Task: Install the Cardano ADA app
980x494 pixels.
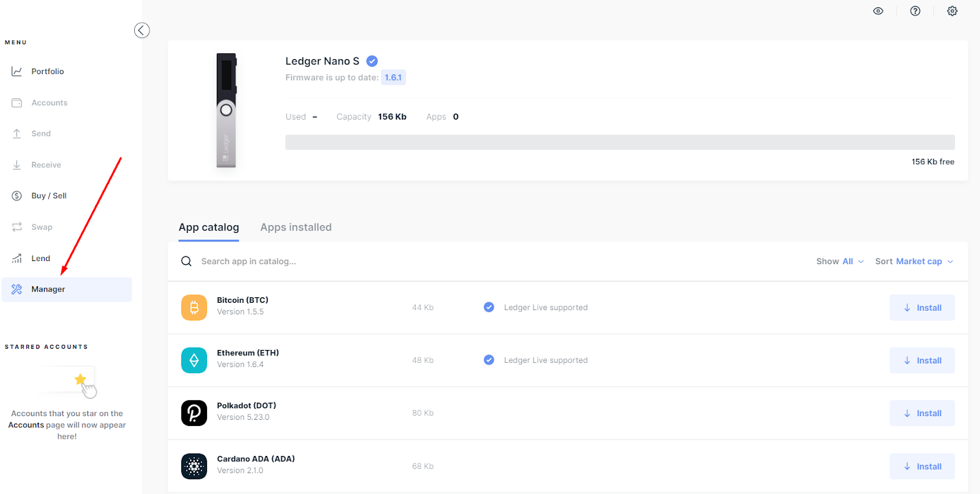Action: tap(922, 466)
